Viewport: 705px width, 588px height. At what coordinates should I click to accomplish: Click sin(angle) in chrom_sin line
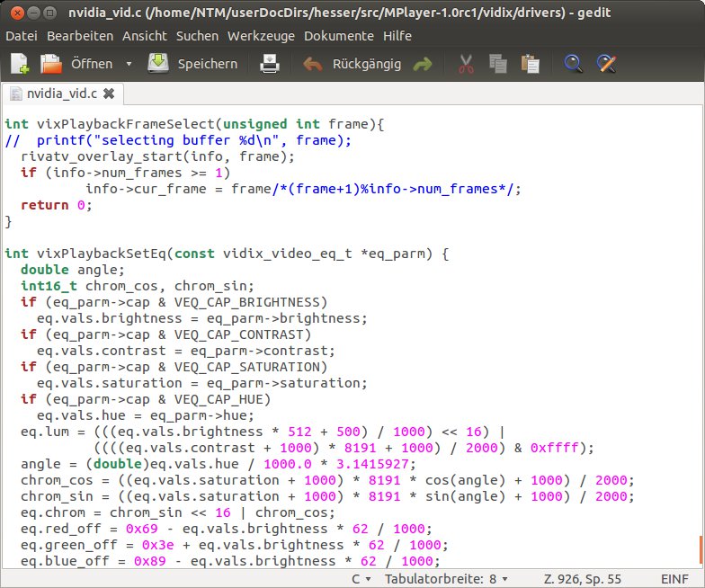pyautogui.click(x=466, y=496)
